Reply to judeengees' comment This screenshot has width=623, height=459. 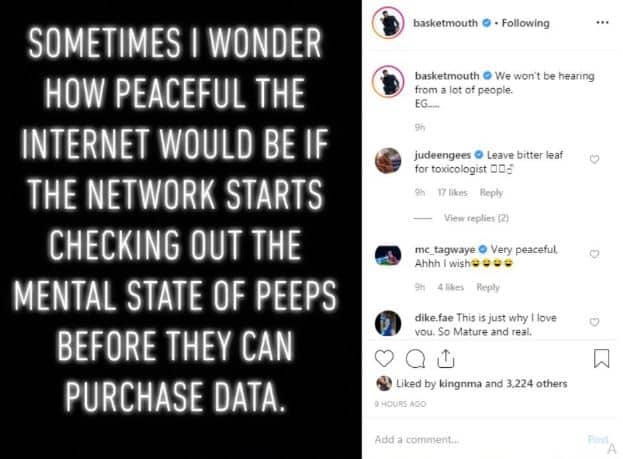(491, 192)
